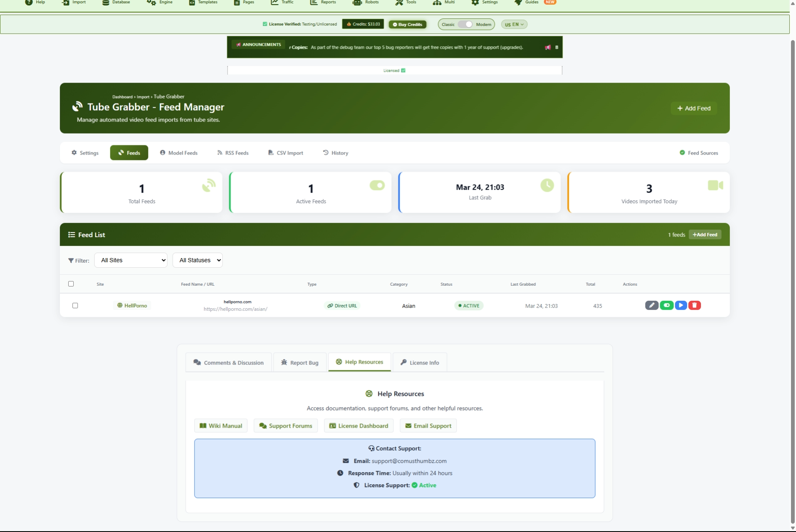Click the Database icon in top navigation

(106, 3)
